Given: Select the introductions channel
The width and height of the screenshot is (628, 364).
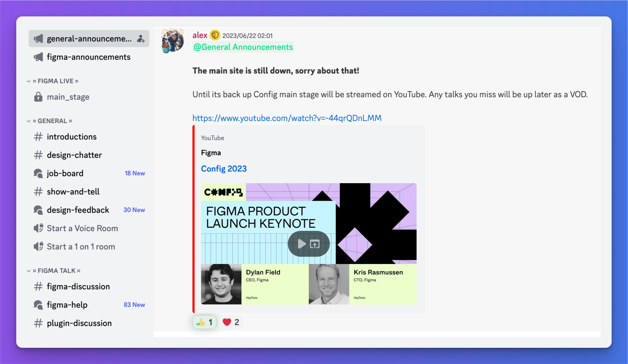Looking at the screenshot, I should tap(89, 137).
